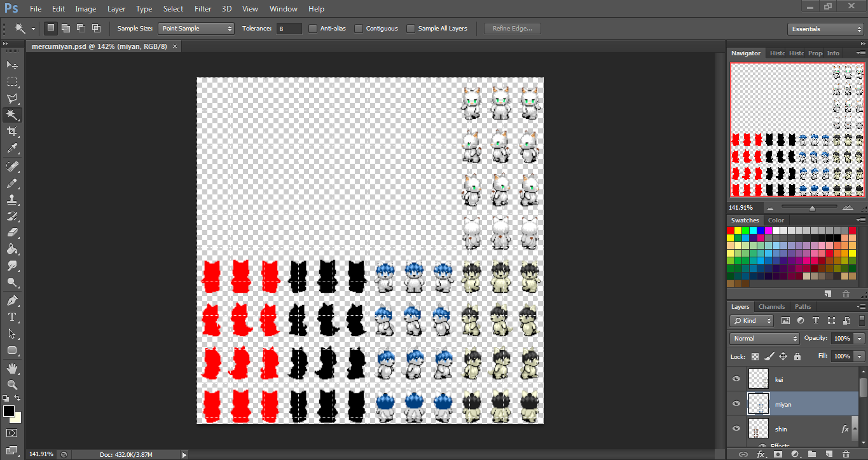Click the Delete layer trash icon

[846, 454]
